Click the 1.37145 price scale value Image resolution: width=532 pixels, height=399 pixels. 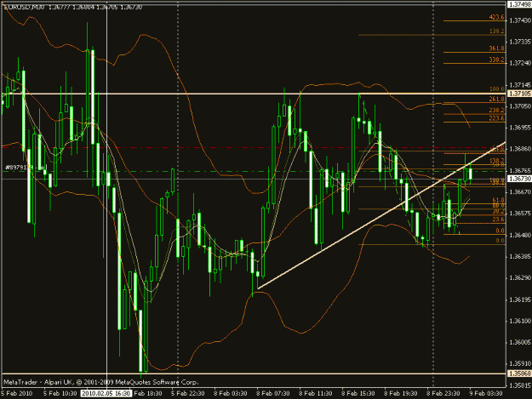520,85
